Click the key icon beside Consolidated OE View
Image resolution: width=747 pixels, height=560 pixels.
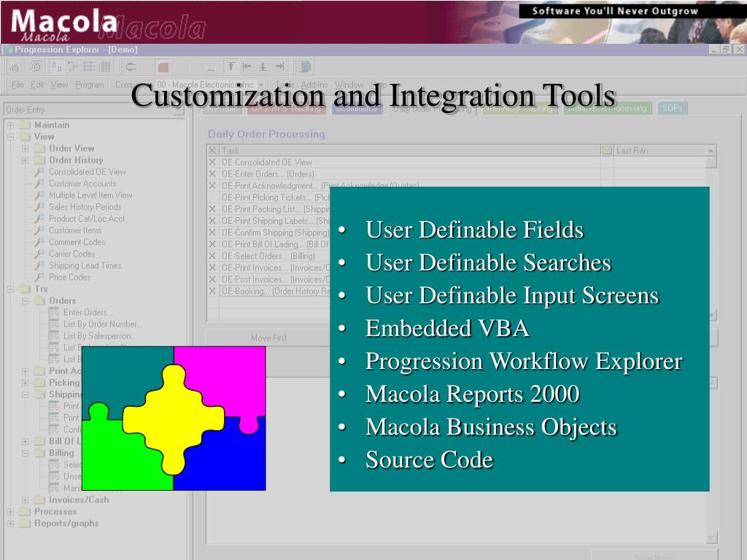(x=40, y=171)
